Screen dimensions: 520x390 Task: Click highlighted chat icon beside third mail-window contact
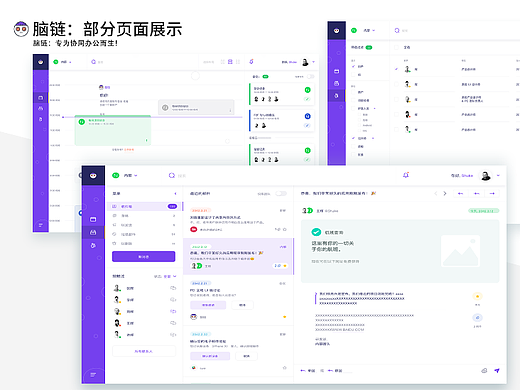point(173,311)
